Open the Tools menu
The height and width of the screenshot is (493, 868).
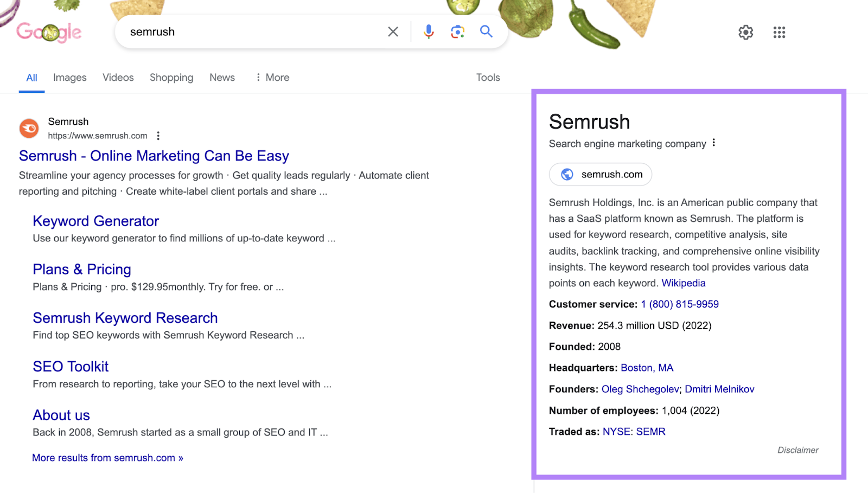[x=487, y=78]
